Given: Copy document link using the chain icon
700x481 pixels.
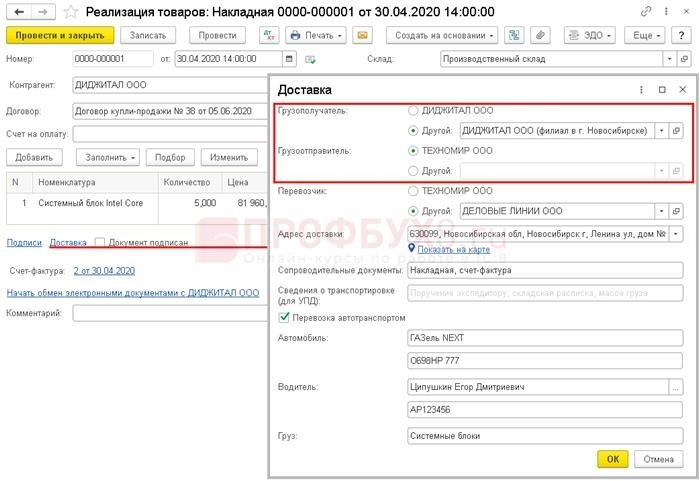Looking at the screenshot, I should tap(646, 12).
